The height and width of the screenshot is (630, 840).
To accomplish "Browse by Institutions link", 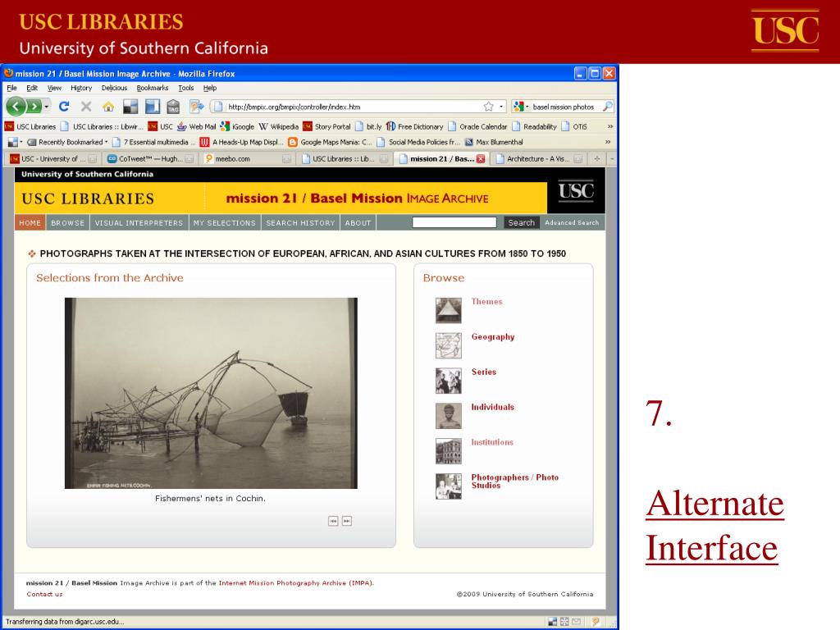I will [492, 442].
